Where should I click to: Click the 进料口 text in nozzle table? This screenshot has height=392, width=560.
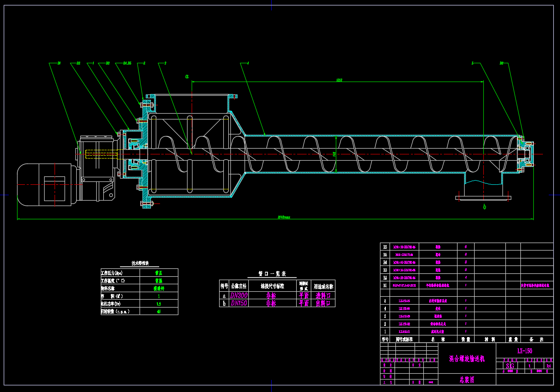pos(323,295)
